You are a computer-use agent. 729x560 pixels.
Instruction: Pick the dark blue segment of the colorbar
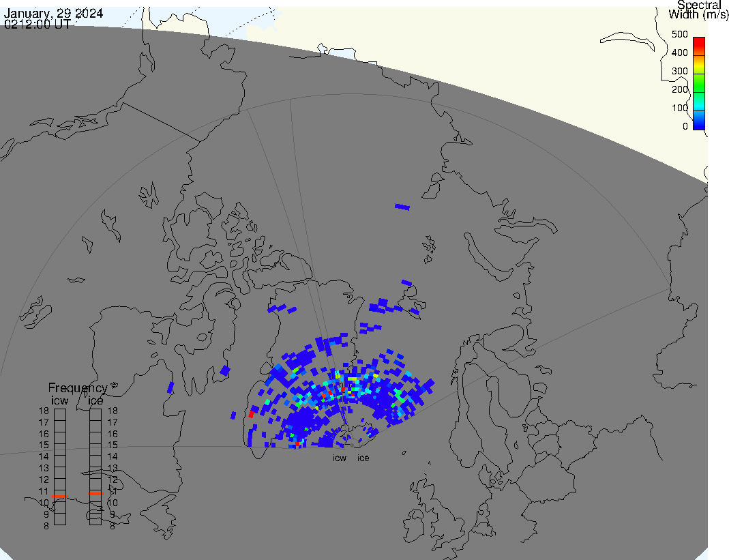point(699,121)
